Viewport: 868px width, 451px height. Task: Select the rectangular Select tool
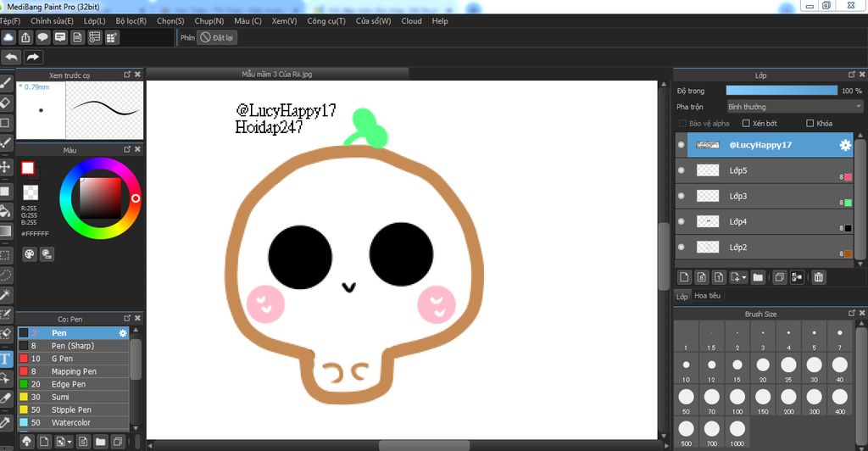click(x=6, y=255)
